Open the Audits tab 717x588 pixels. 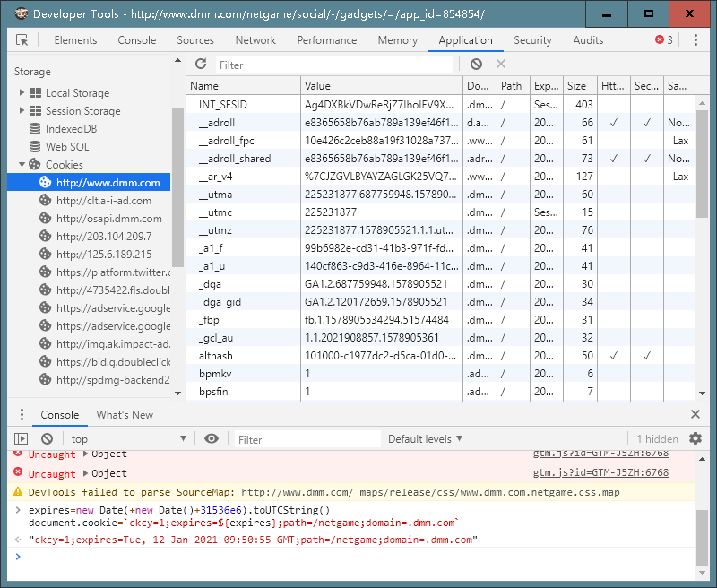pos(588,40)
